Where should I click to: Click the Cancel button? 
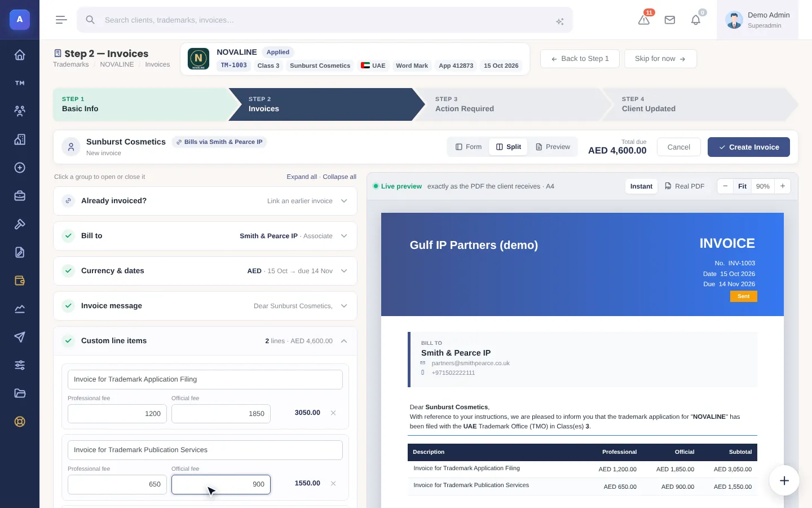[x=679, y=147]
